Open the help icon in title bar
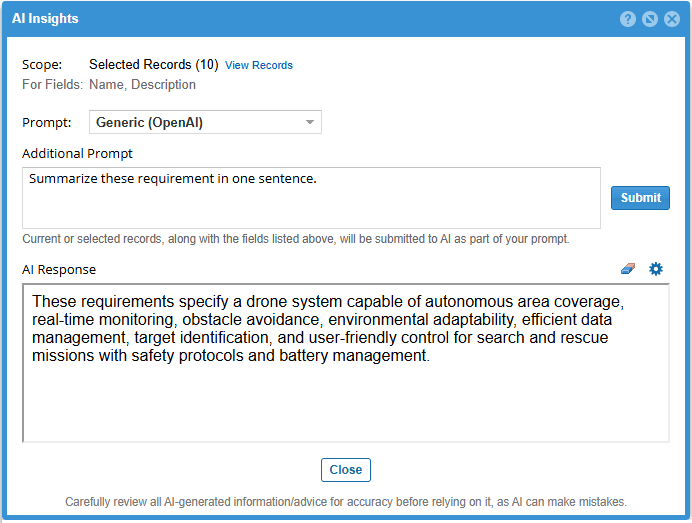This screenshot has width=692, height=523. [x=628, y=19]
